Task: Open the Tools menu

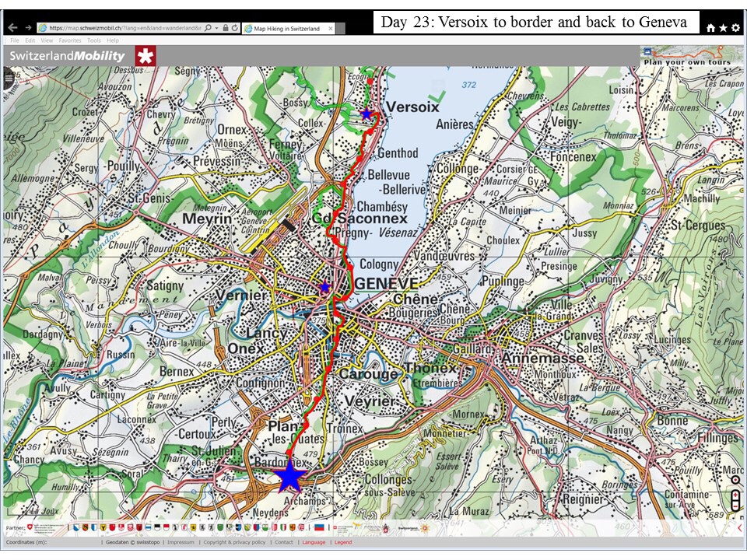Action: click(x=93, y=40)
